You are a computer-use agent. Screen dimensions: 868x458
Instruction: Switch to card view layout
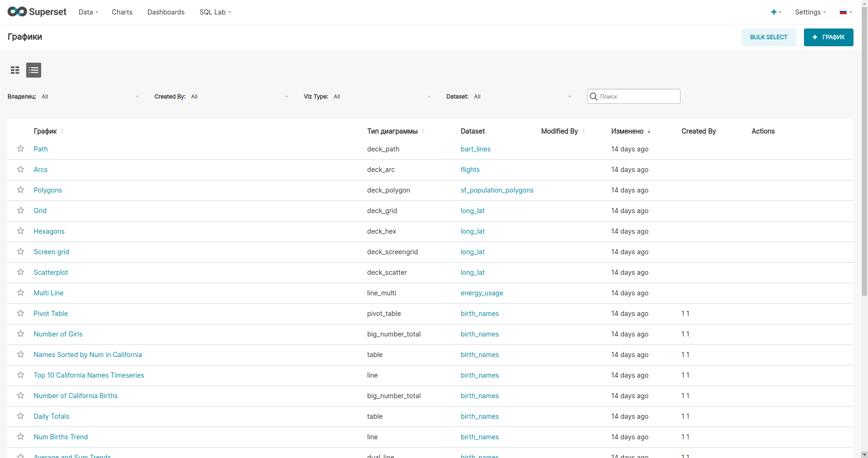coord(15,70)
